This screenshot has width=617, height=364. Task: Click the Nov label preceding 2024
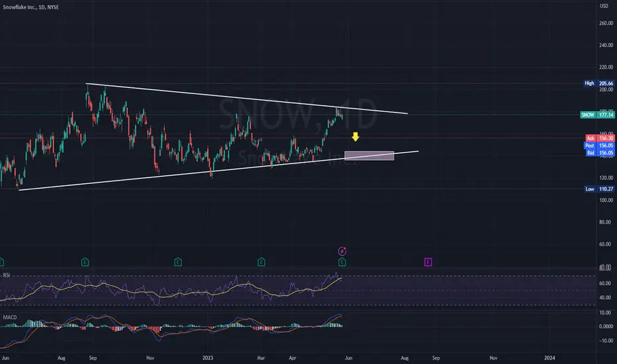[493, 358]
